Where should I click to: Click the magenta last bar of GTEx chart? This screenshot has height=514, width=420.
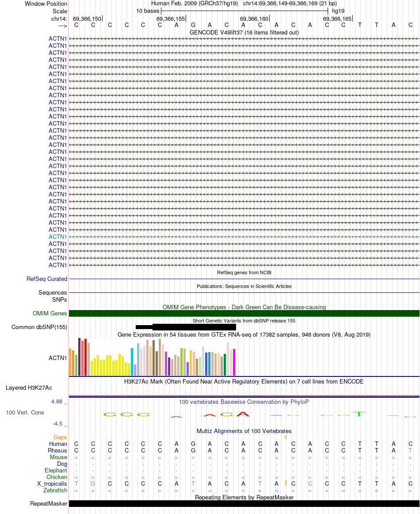(234, 362)
